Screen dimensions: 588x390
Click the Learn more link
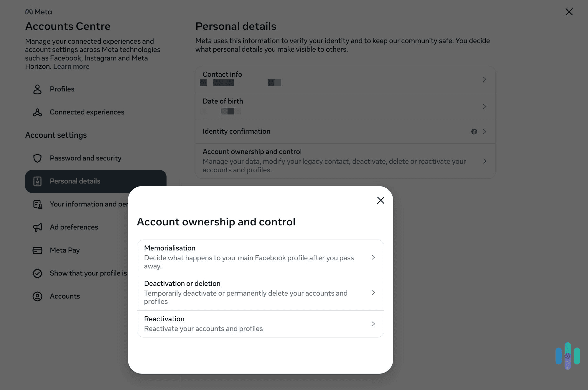point(71,66)
